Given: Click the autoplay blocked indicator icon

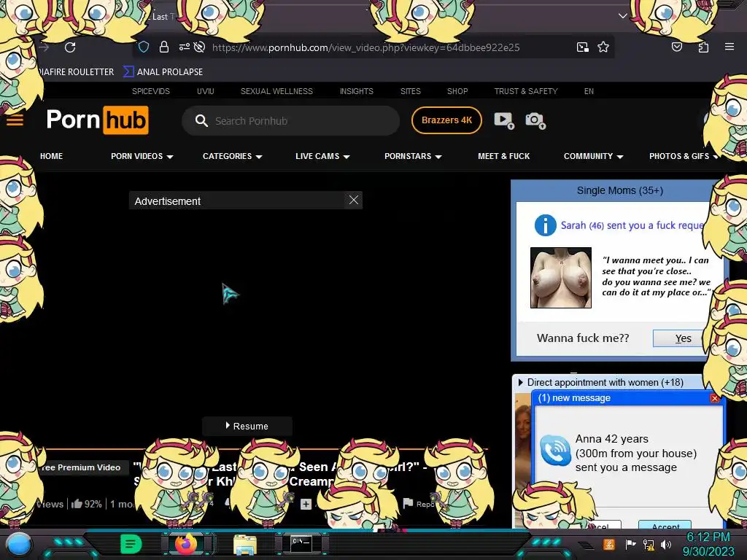Looking at the screenshot, I should coord(200,47).
